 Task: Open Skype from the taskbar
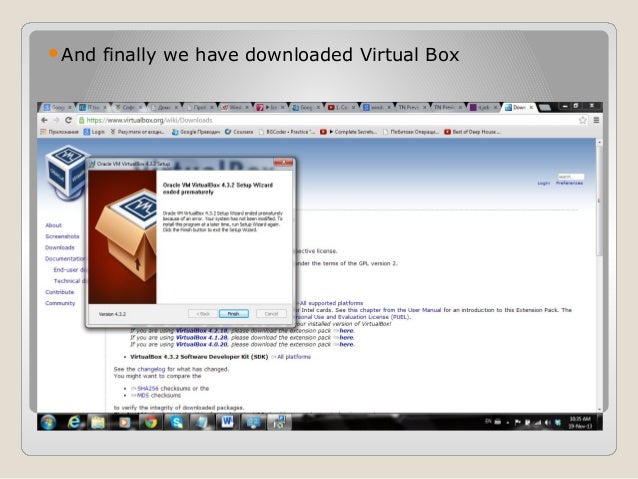[x=177, y=422]
